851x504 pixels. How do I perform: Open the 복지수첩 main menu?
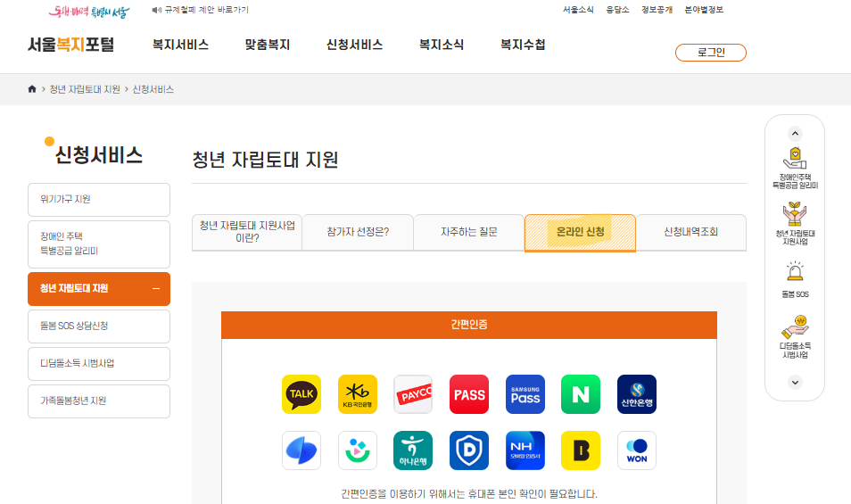click(x=523, y=45)
